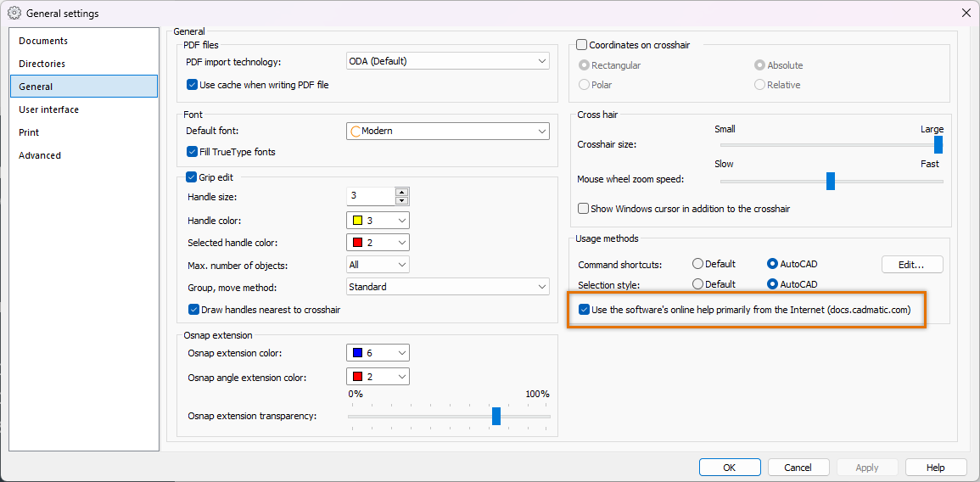This screenshot has height=482, width=980.
Task: Open Group, move method dropdown
Action: [448, 287]
